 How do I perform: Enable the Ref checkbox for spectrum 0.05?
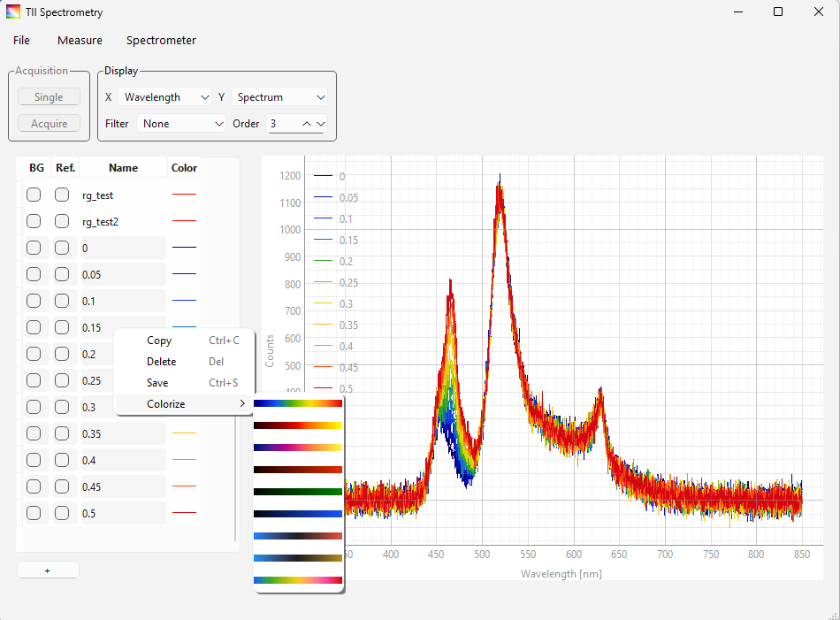click(x=61, y=274)
